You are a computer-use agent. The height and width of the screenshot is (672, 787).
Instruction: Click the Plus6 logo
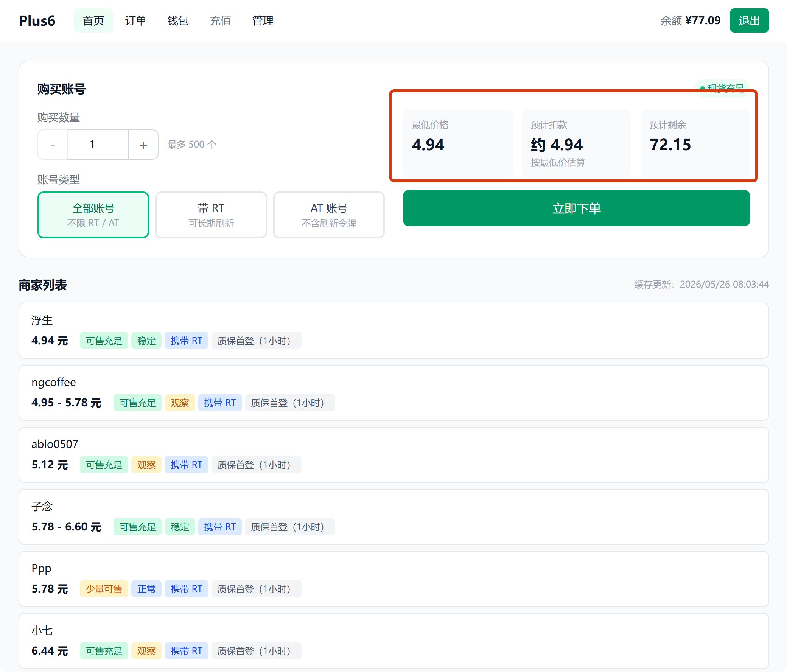tap(37, 20)
